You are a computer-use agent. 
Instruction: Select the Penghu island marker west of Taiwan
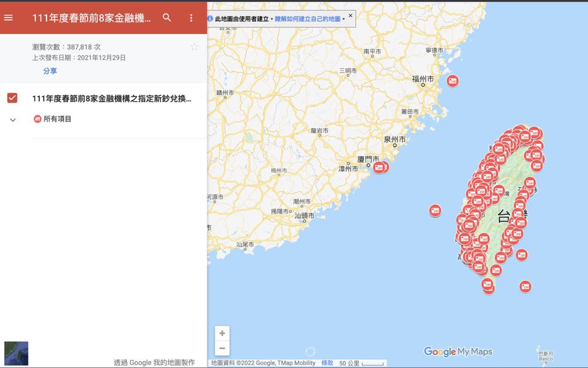click(435, 210)
